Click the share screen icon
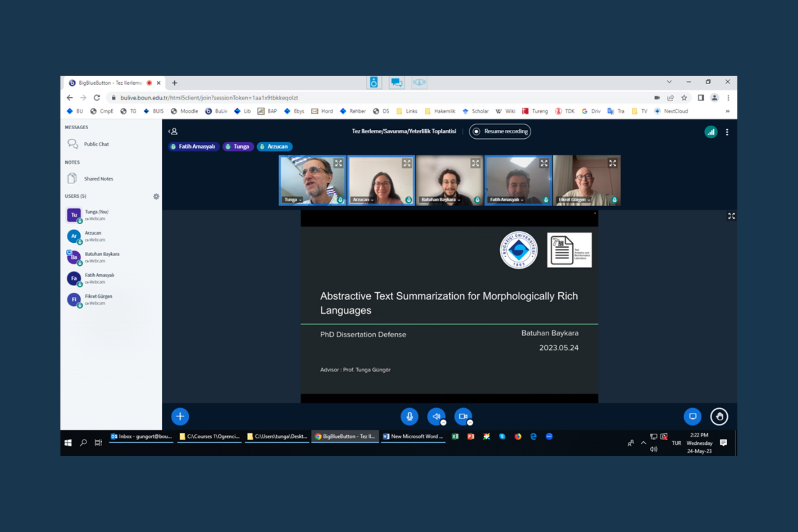The height and width of the screenshot is (532, 798). [692, 416]
